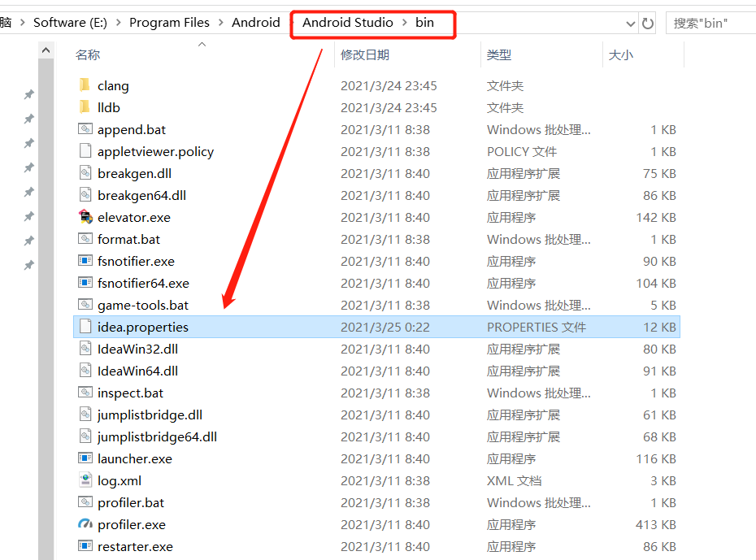Image resolution: width=756 pixels, height=560 pixels.
Task: Click the 142 KB size cell
Action: pos(656,218)
